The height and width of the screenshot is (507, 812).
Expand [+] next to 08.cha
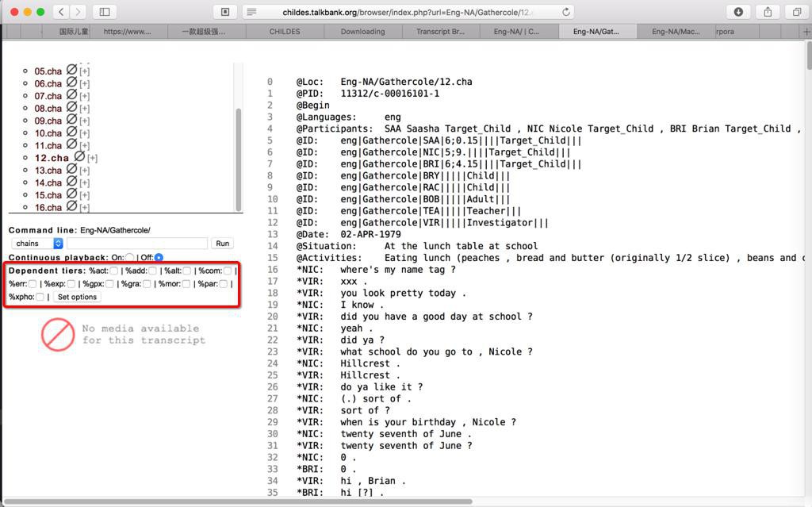pos(84,109)
